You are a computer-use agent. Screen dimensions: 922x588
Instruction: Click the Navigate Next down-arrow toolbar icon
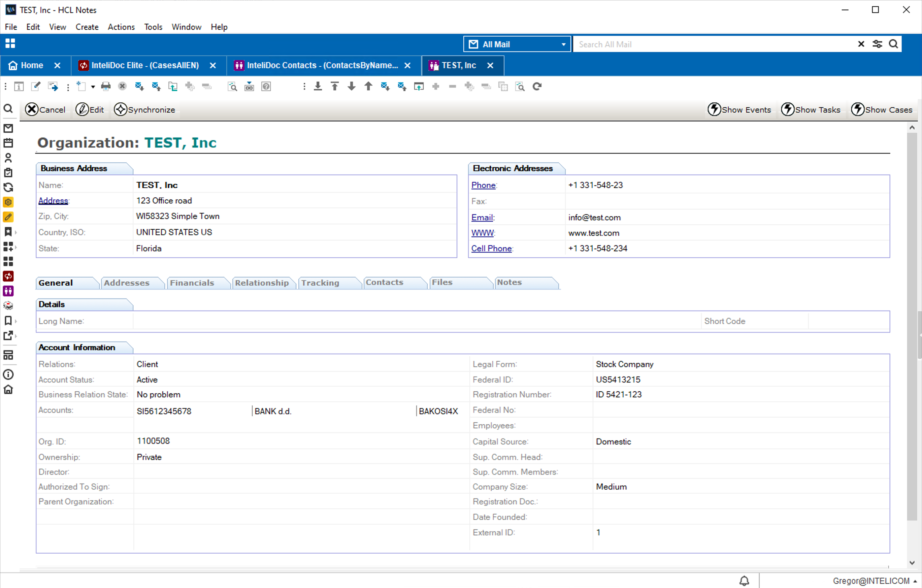tap(352, 87)
